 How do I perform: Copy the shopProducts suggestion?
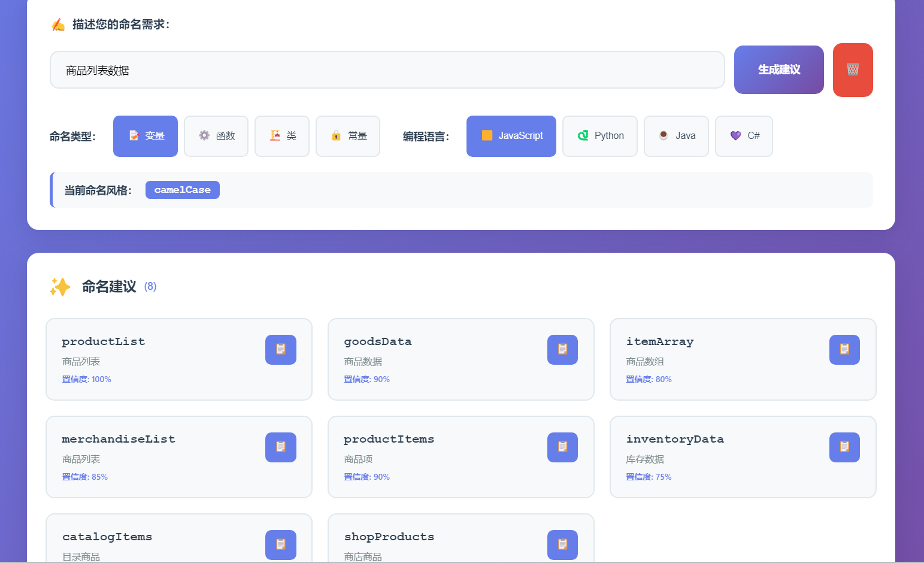[562, 545]
